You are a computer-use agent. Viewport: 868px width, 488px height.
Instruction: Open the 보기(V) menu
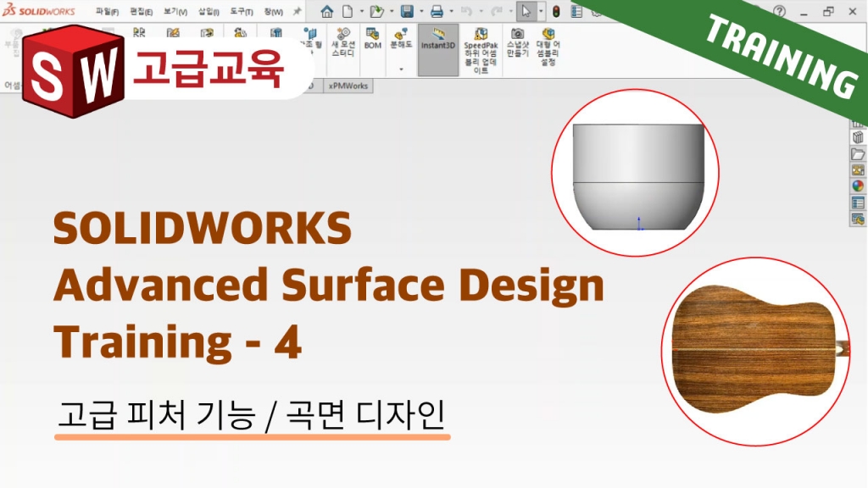(x=175, y=12)
